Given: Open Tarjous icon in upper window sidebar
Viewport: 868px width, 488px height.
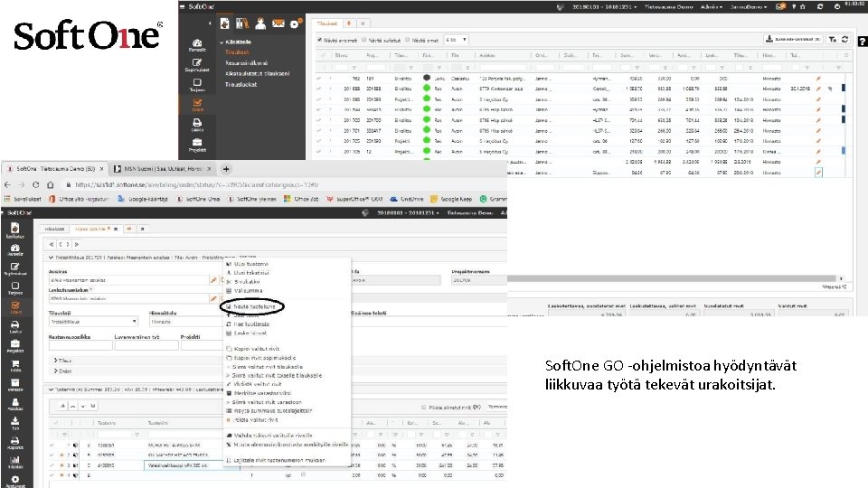Looking at the screenshot, I should point(197,85).
